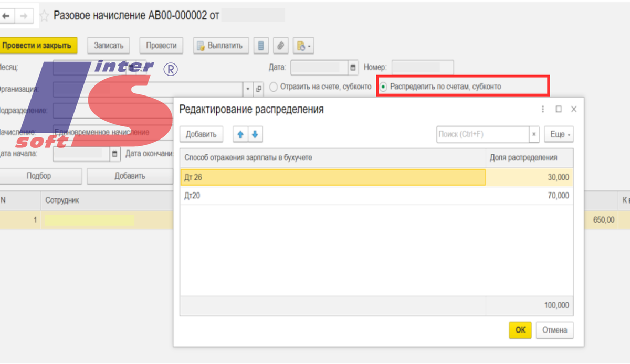The image size is (630, 364).
Task: Click the Сотрудник column header
Action: click(107, 200)
